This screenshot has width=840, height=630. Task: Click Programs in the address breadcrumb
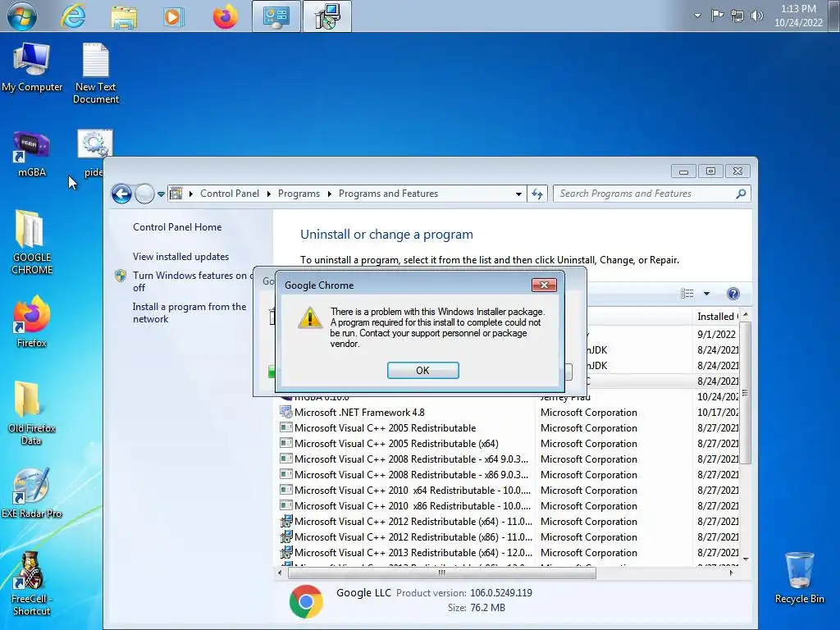[299, 194]
